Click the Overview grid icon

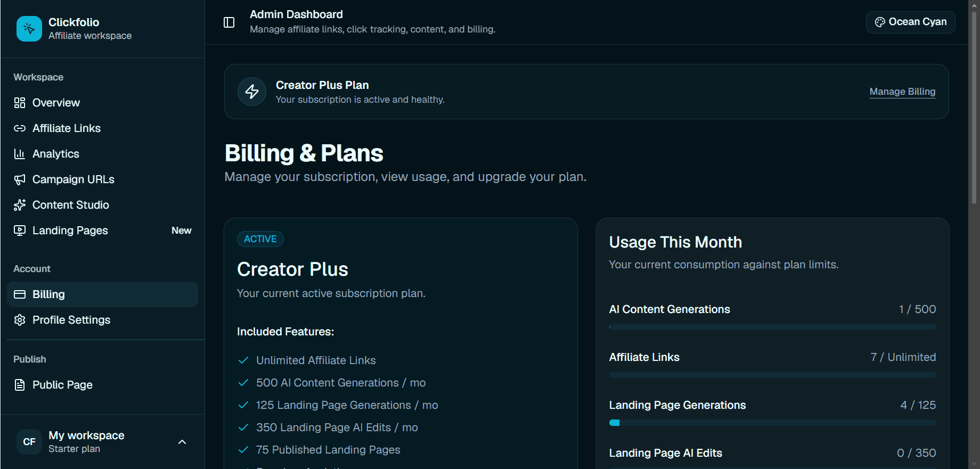(x=20, y=103)
